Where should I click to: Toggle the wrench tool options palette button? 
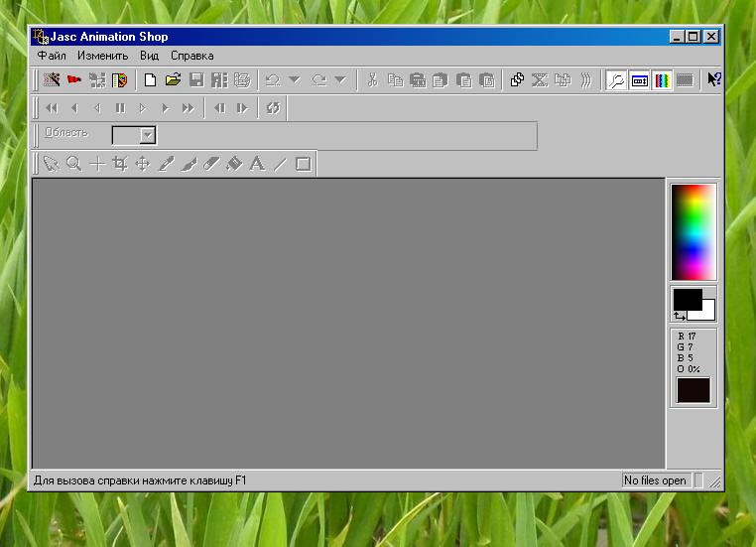point(617,80)
